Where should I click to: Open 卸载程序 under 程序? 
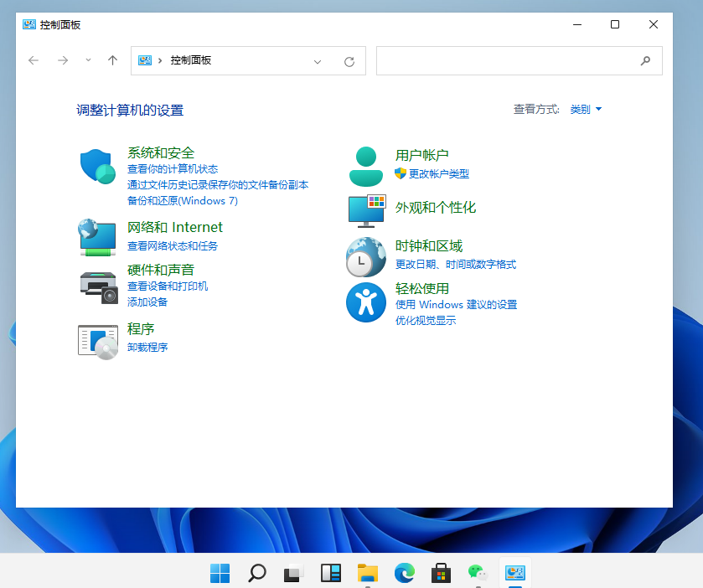148,347
